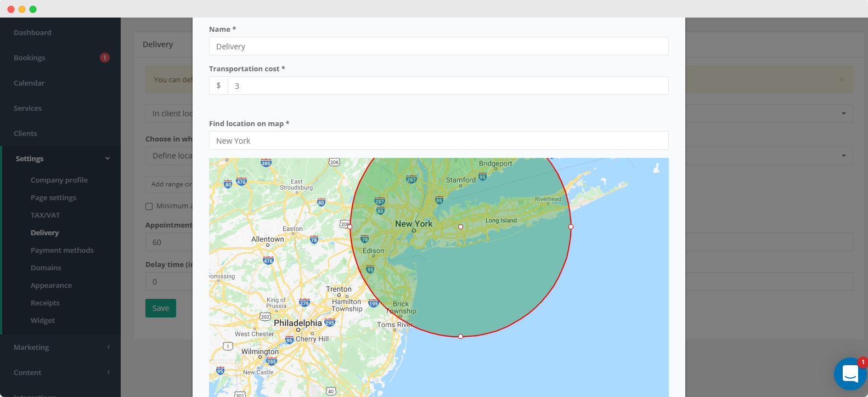This screenshot has width=868, height=397.
Task: Open Payment methods settings
Action: tap(62, 250)
